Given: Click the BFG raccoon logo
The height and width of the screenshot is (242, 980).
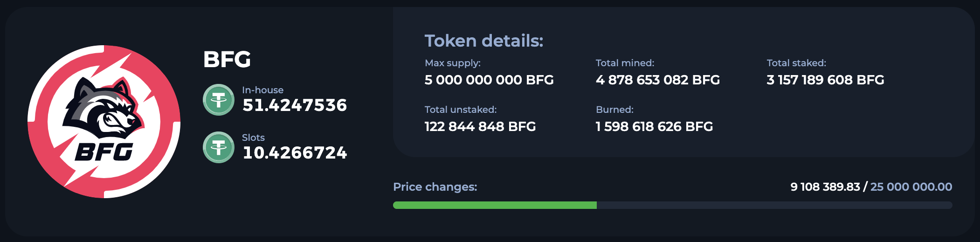Looking at the screenshot, I should 104,122.
